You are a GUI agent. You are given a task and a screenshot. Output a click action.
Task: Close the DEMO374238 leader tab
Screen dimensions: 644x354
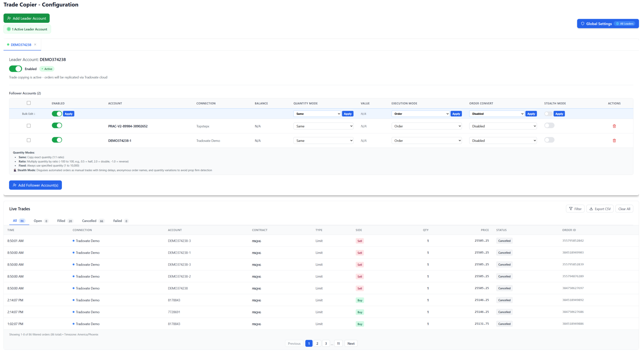click(x=35, y=45)
